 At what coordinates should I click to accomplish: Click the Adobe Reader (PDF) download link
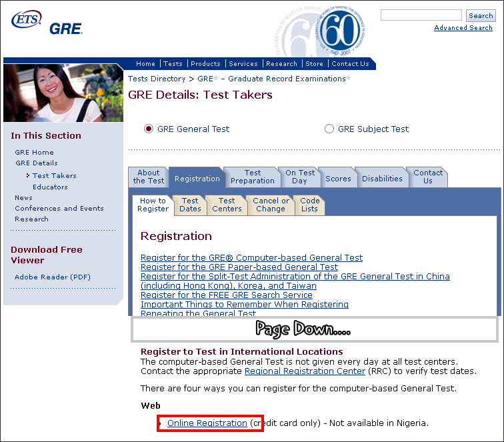[53, 277]
